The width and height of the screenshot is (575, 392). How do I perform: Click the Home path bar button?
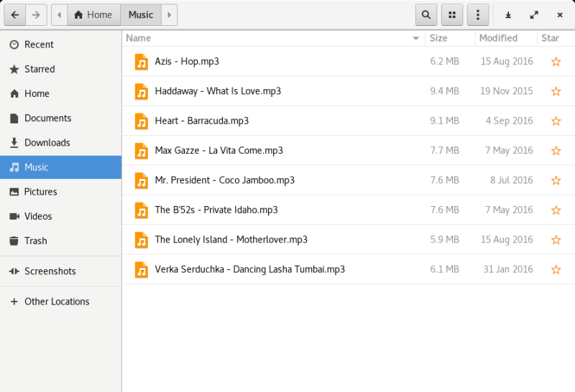click(x=93, y=14)
